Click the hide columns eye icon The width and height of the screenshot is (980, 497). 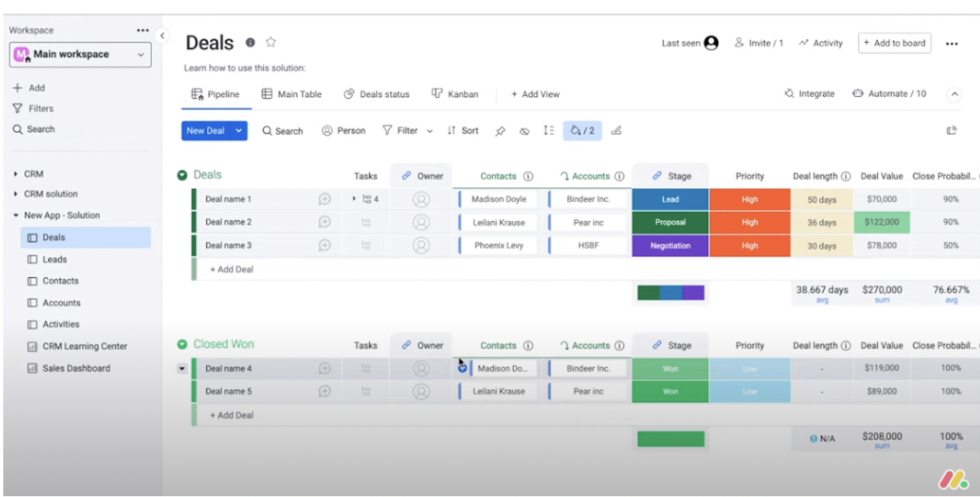point(524,131)
